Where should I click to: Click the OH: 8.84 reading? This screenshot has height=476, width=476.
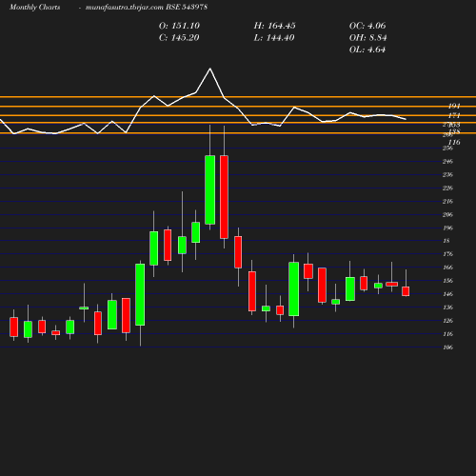coord(368,38)
